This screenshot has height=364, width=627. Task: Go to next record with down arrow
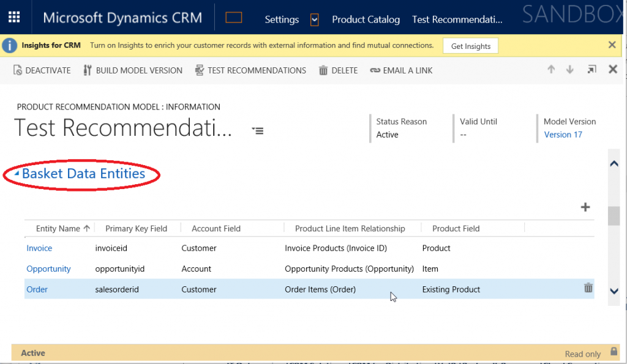pos(570,70)
